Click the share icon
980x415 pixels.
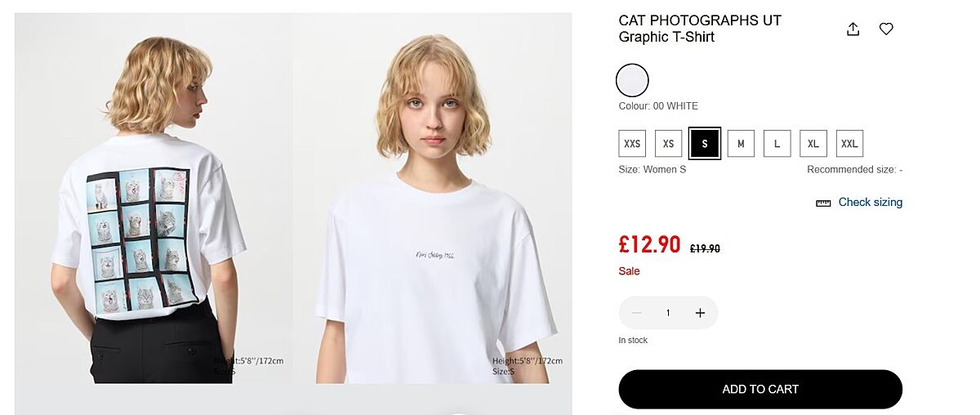(x=853, y=29)
